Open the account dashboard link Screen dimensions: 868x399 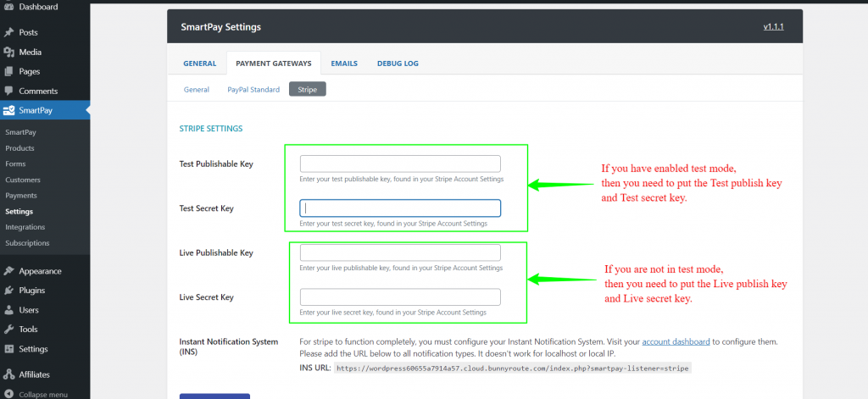tap(676, 342)
